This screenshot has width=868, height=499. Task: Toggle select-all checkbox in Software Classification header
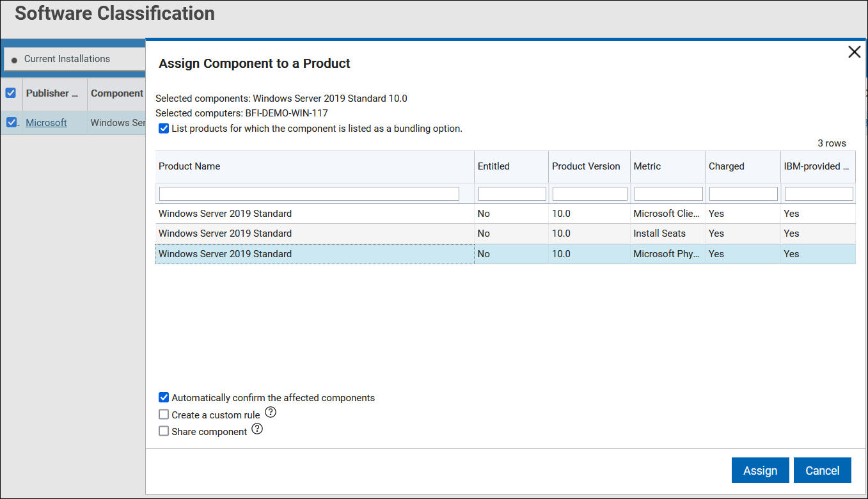tap(11, 93)
